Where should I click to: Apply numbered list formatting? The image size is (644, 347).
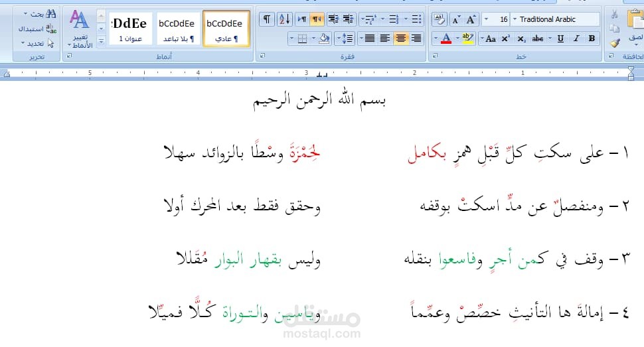394,19
